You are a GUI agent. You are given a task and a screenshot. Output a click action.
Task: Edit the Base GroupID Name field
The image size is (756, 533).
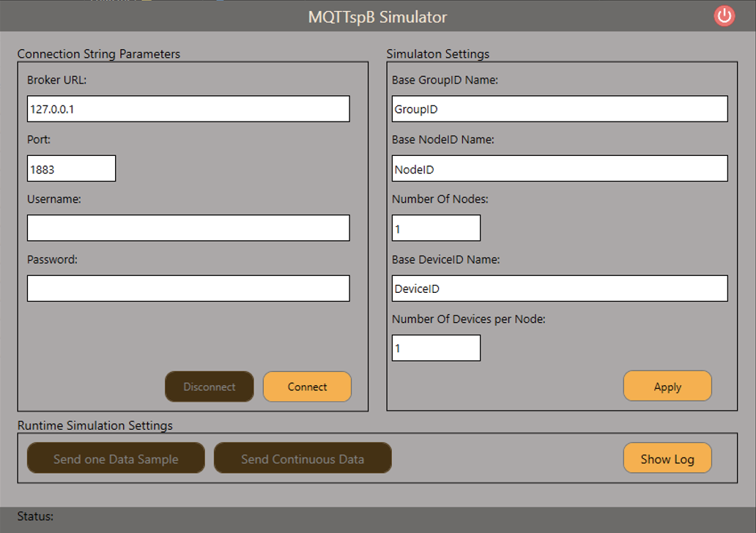[x=560, y=109]
